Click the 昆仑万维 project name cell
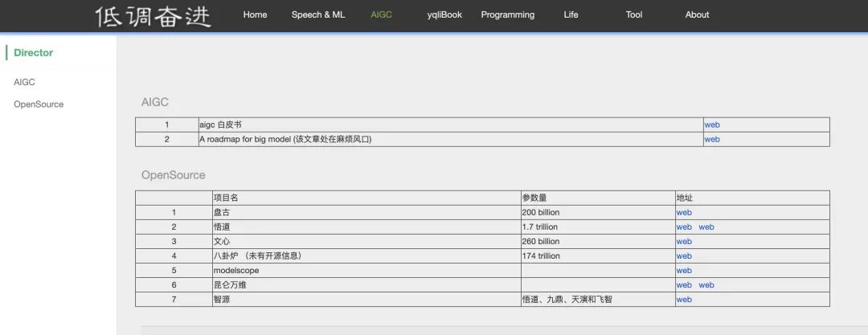 pyautogui.click(x=366, y=284)
